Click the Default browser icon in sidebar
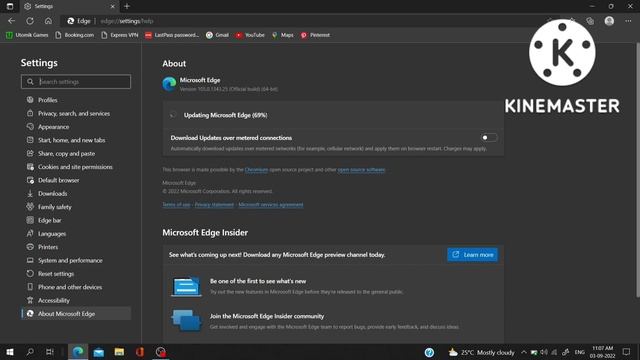640x360 pixels. (30, 180)
